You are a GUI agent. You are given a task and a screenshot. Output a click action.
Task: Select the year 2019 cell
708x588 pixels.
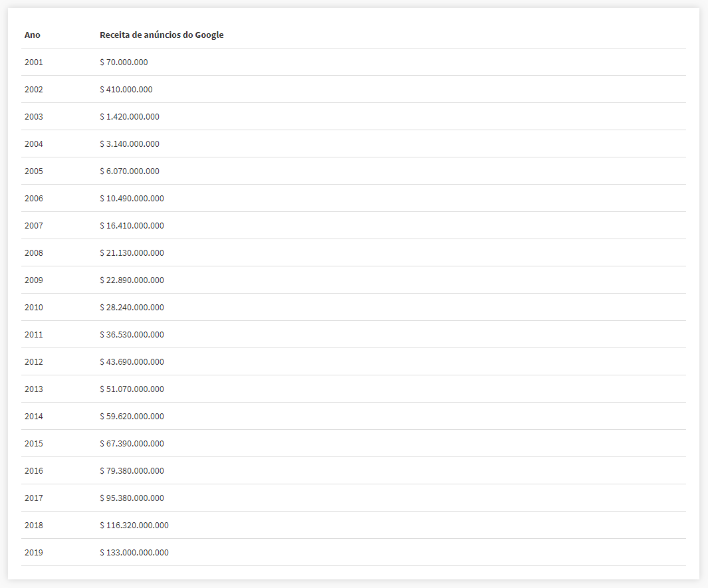coord(34,552)
